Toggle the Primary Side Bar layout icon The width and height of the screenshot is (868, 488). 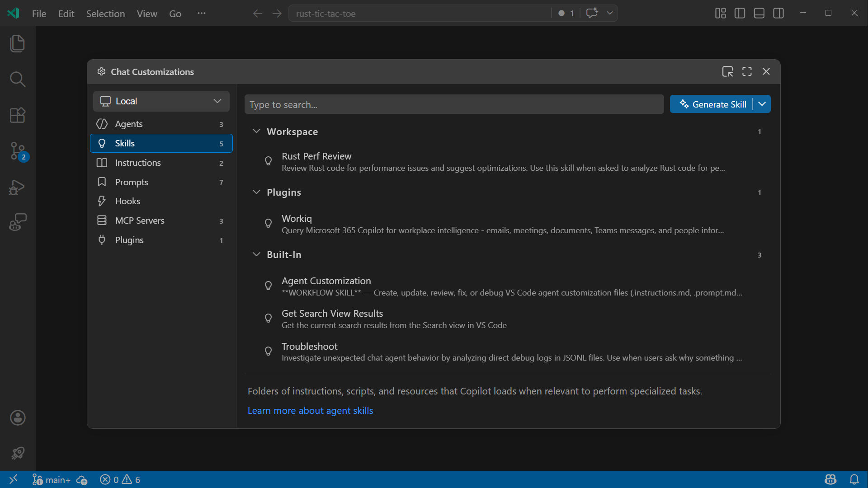tap(740, 13)
